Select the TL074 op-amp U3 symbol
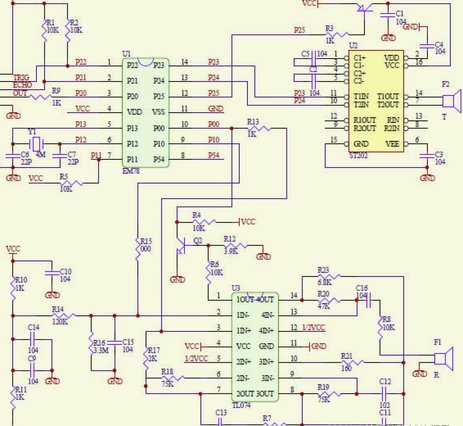 tap(255, 347)
